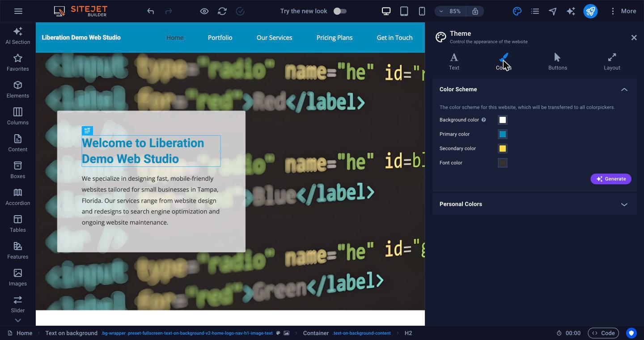Viewport: 644px width, 340px height.
Task: Open Accordion panel in sidebar
Action: pos(18,197)
